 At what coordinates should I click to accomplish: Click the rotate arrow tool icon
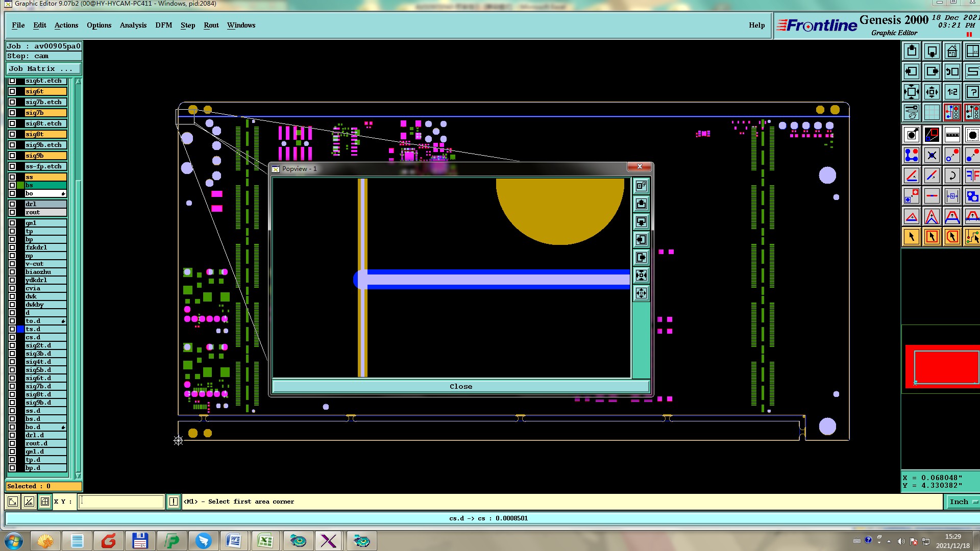point(952,176)
